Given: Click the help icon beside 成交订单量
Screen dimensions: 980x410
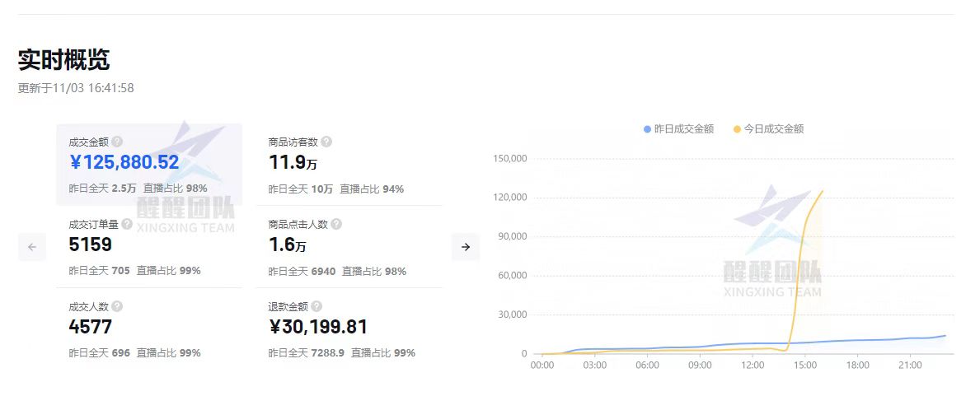Looking at the screenshot, I should coord(127,224).
